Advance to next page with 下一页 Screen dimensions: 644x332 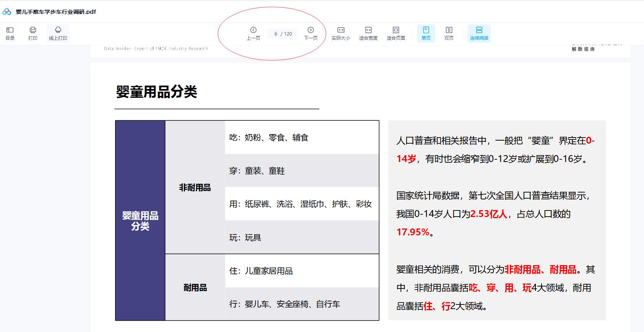coord(310,33)
